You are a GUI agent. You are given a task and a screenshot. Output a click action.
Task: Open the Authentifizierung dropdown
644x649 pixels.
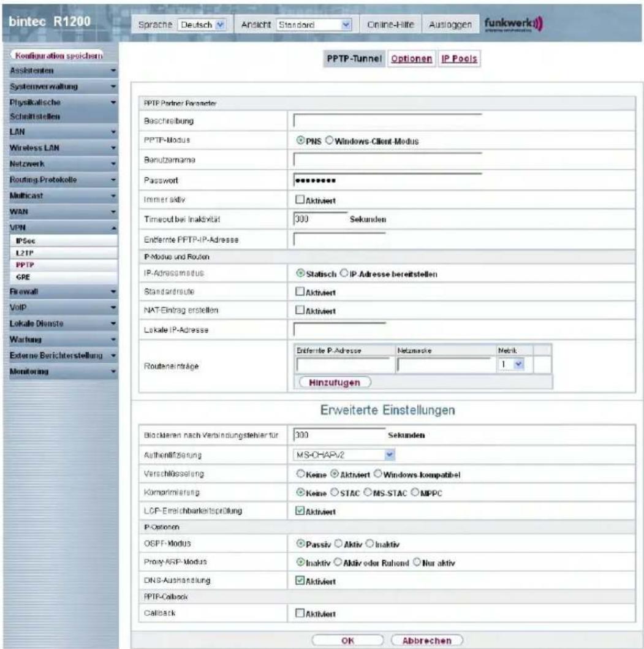(x=344, y=455)
